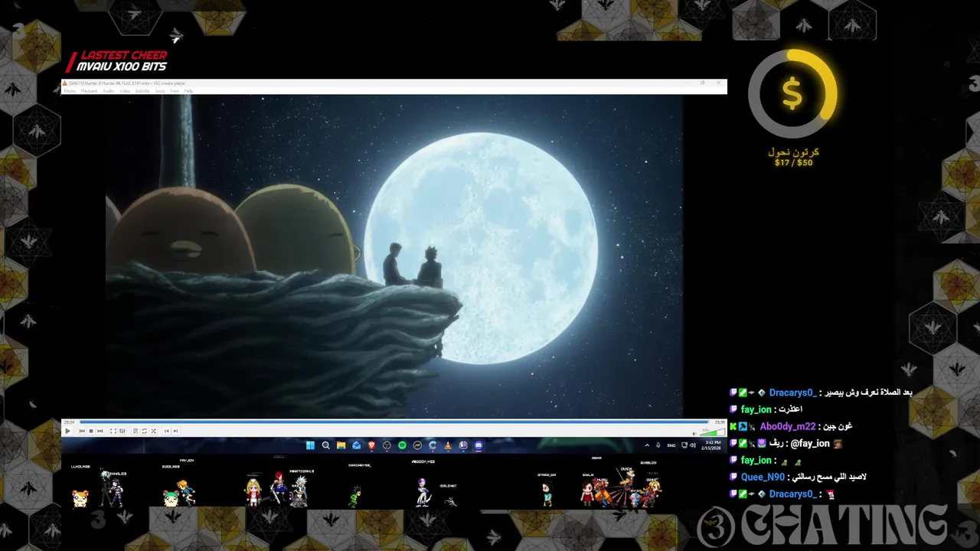Click the dollar donation goal ring
The image size is (980, 551).
(x=792, y=93)
